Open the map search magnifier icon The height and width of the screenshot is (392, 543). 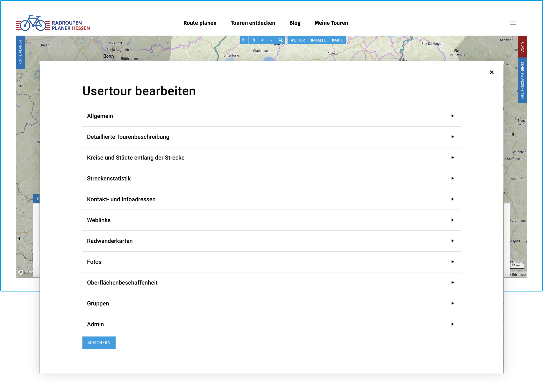click(280, 40)
